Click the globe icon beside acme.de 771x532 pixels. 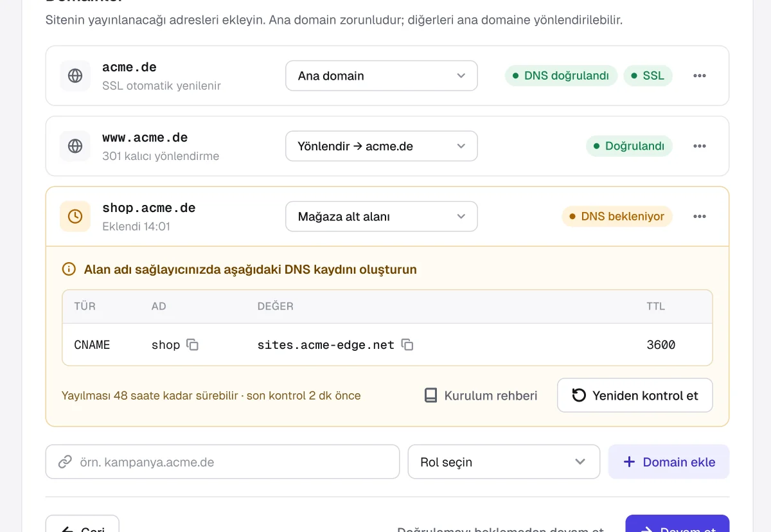coord(75,76)
